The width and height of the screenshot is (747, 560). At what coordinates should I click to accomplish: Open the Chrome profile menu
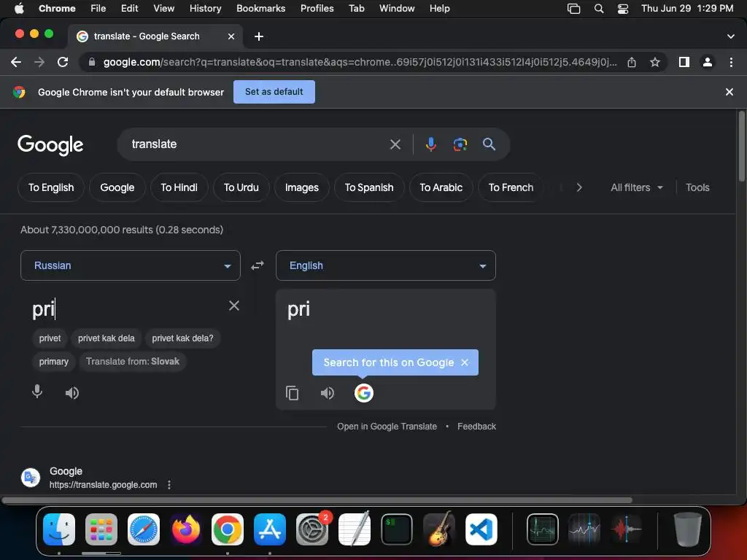708,62
